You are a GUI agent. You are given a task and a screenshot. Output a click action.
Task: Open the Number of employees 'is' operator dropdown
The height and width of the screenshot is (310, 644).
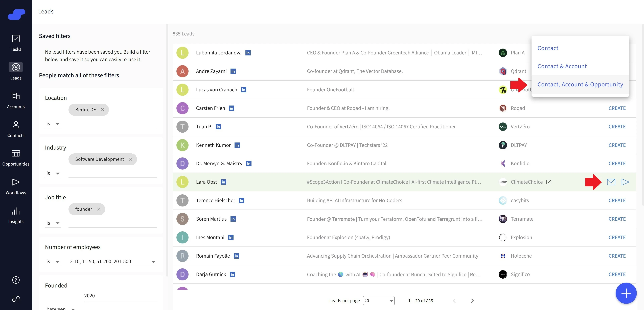click(53, 261)
